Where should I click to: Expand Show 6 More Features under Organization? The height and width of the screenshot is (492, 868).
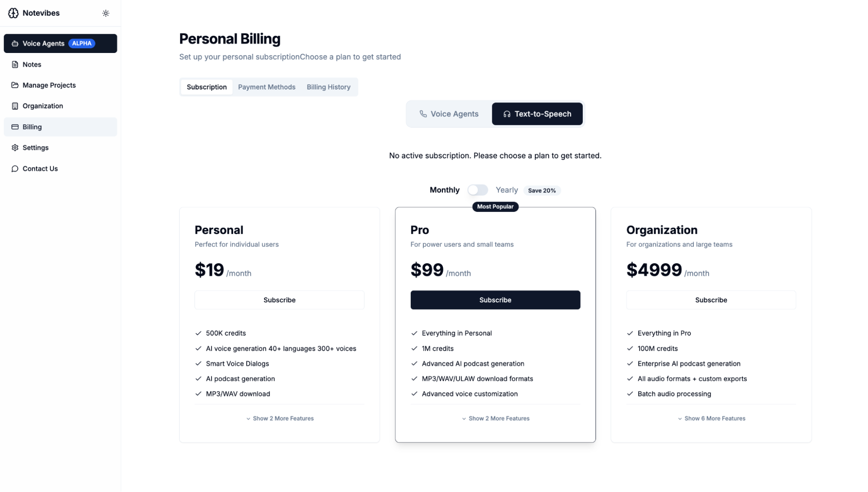pyautogui.click(x=711, y=419)
